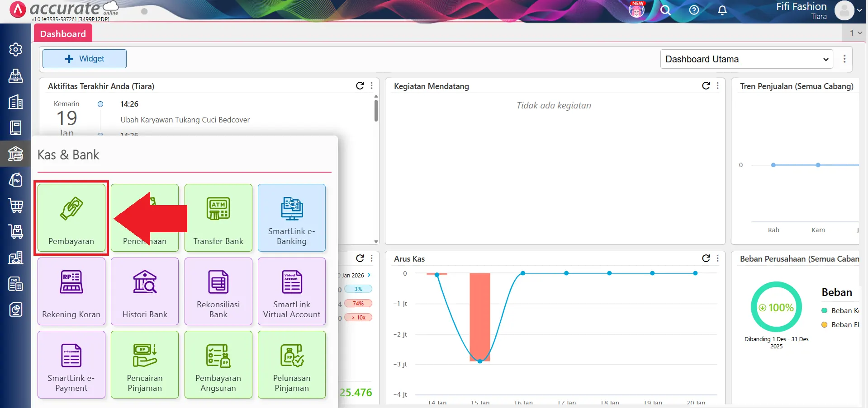This screenshot has height=408, width=868.
Task: Open the Pelunasan Pinjaman tile
Action: point(291,364)
